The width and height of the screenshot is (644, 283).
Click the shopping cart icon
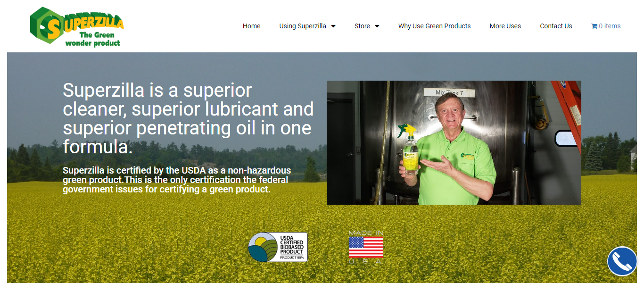point(594,26)
